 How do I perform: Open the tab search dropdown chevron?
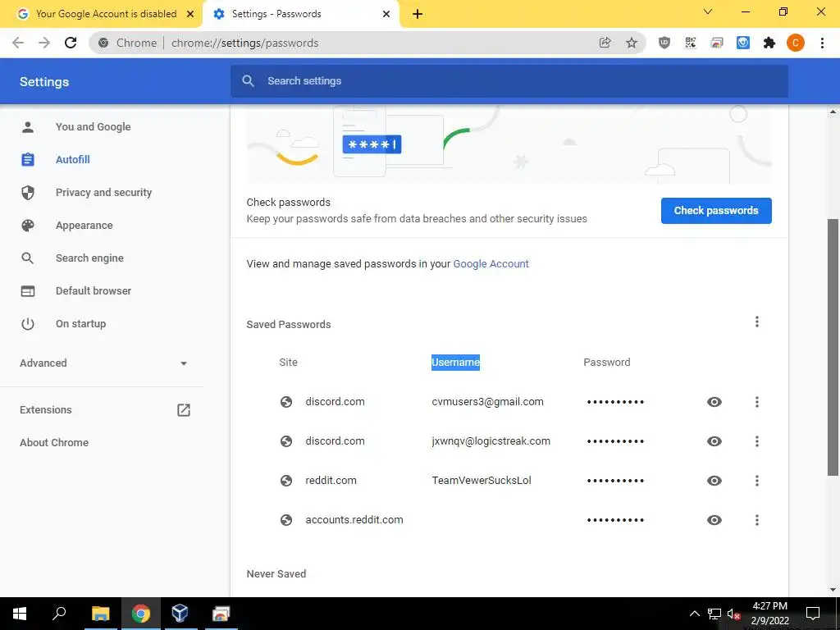708,11
